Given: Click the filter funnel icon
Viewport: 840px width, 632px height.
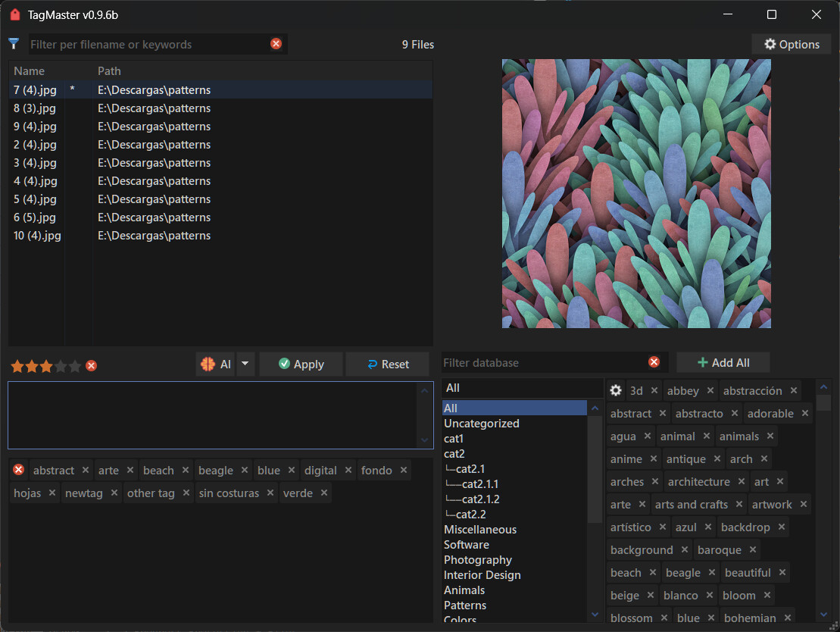Looking at the screenshot, I should coord(13,44).
